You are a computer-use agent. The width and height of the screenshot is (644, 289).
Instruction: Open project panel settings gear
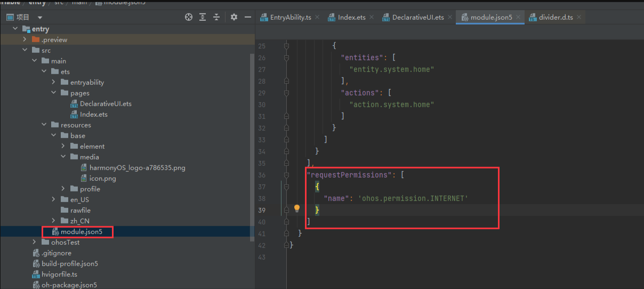[234, 17]
